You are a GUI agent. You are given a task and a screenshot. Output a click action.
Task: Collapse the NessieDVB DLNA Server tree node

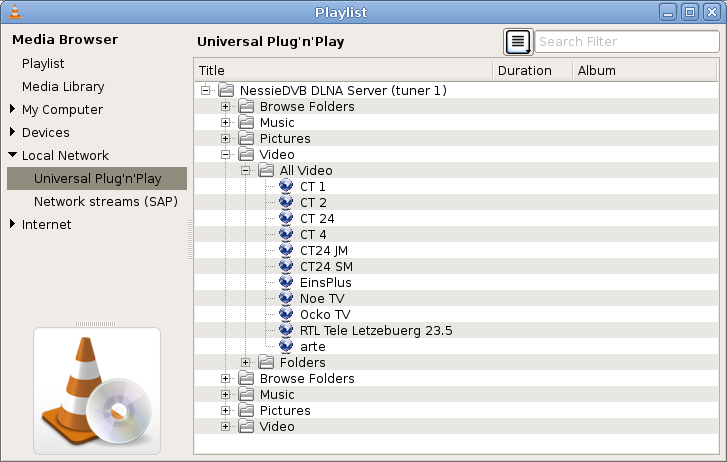click(x=205, y=90)
